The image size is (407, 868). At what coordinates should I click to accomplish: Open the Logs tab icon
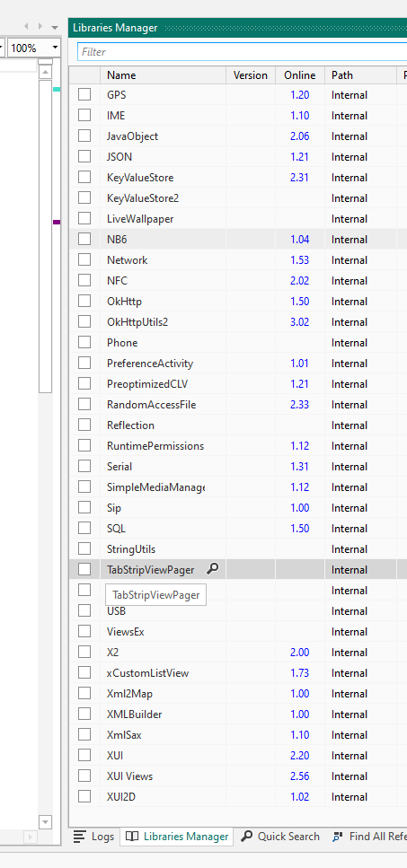click(x=80, y=837)
